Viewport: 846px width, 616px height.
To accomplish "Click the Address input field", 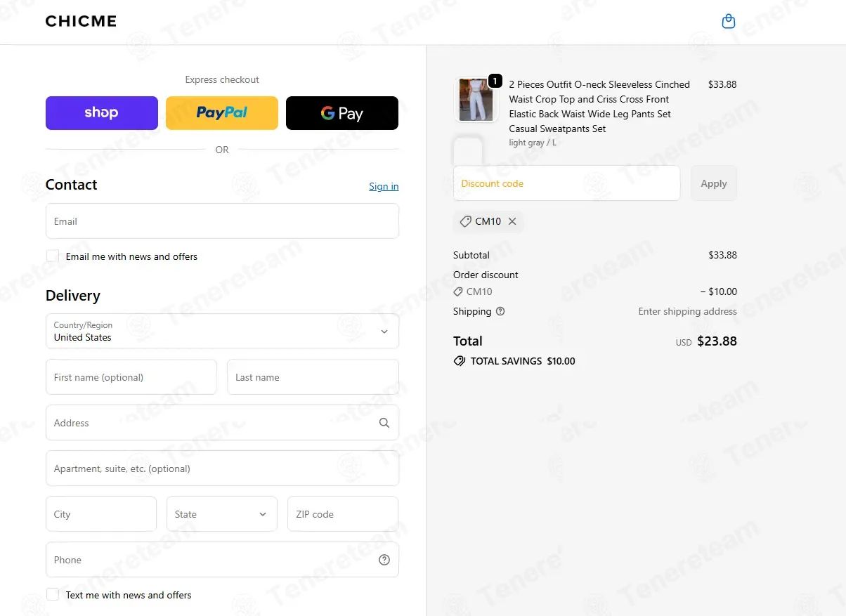I will (222, 423).
